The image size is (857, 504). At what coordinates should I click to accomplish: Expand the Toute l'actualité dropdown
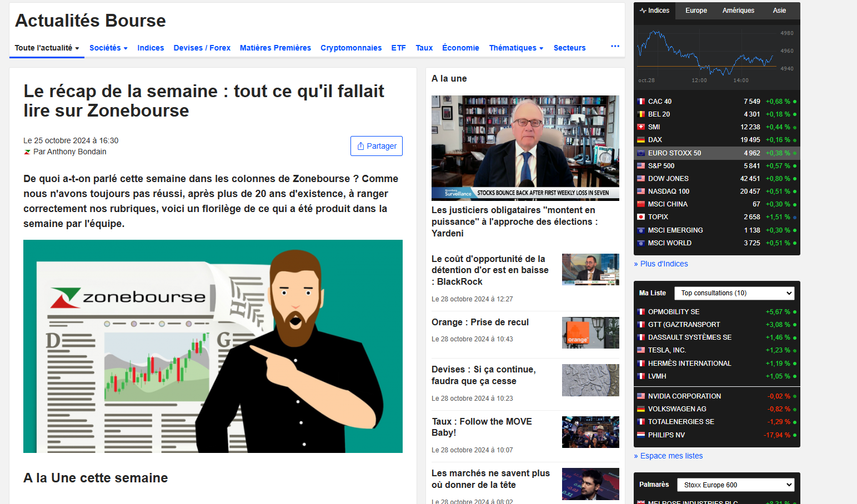tap(47, 48)
